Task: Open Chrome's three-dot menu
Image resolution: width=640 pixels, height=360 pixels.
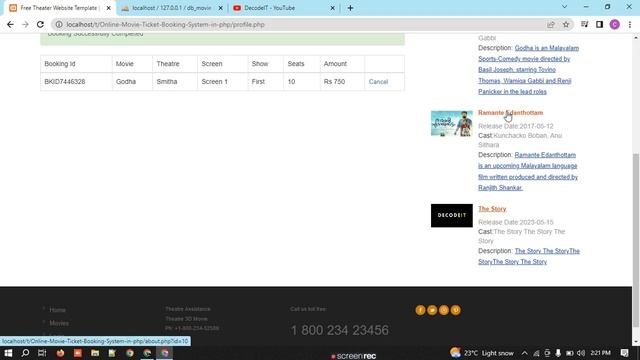Action: pos(630,24)
